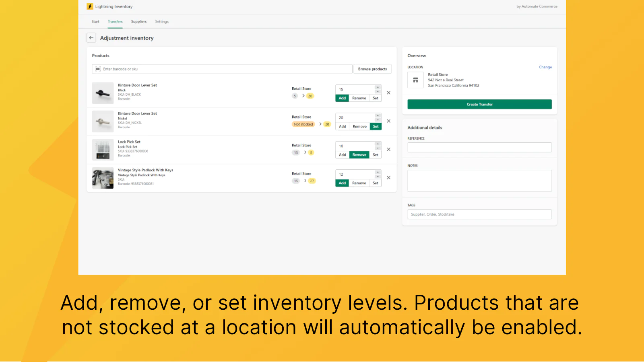Screen dimensions: 644x362
Task: Click up arrow on Vintage Padlock quantity field
Action: point(378,172)
